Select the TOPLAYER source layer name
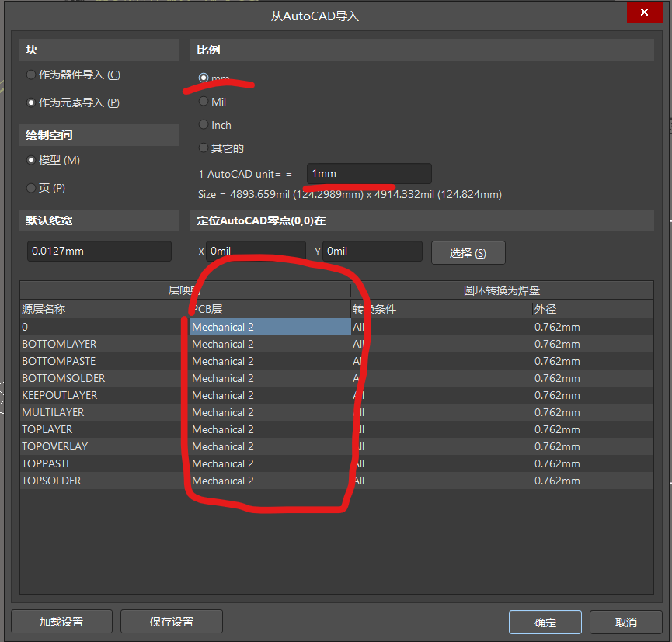The image size is (672, 642). coord(47,429)
